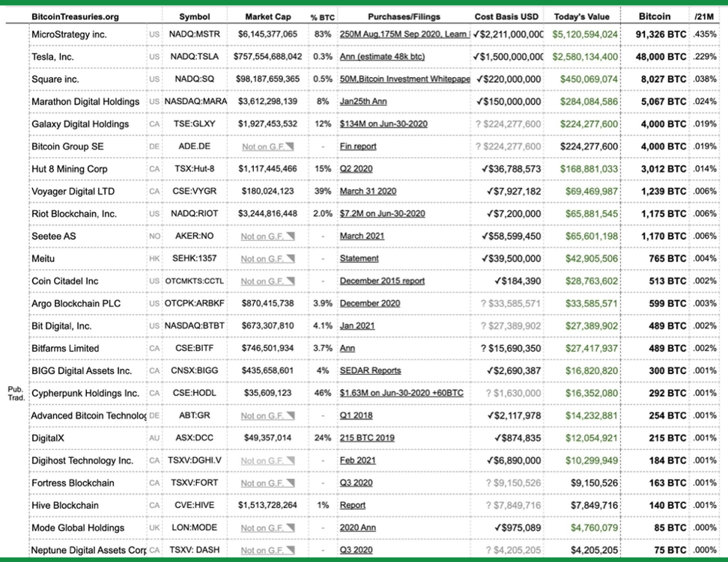Screen dimensions: 728x562
Task: Open Hive Blockchain Report link
Action: pos(353,505)
